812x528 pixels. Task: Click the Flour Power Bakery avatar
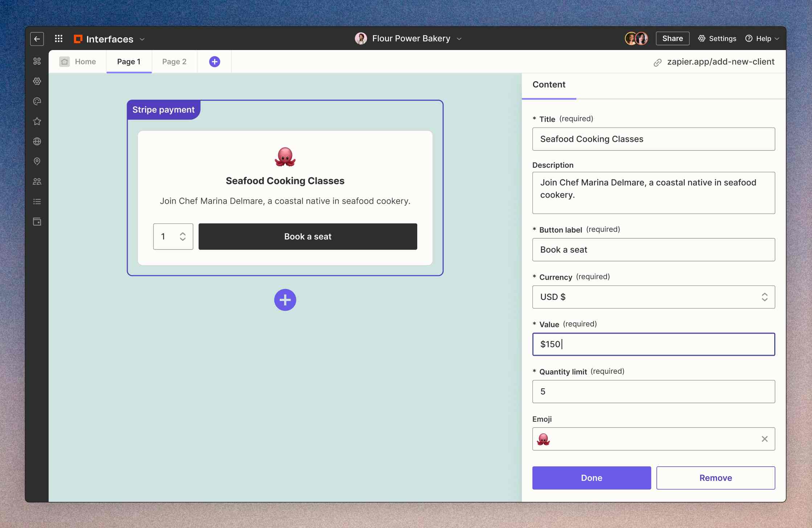pos(361,38)
